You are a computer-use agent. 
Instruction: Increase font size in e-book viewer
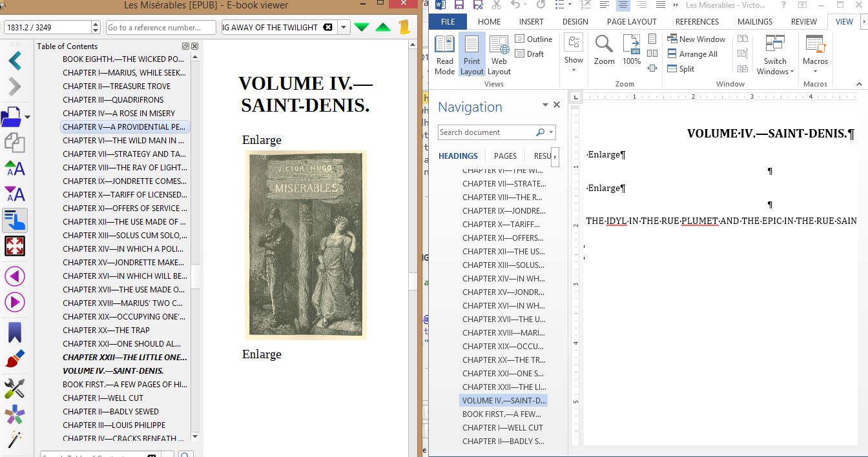(15, 168)
